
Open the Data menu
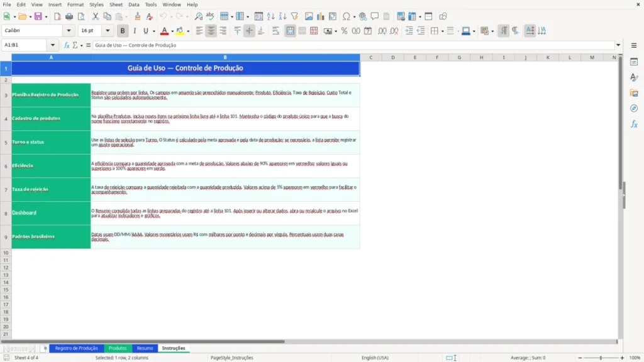point(133,4)
